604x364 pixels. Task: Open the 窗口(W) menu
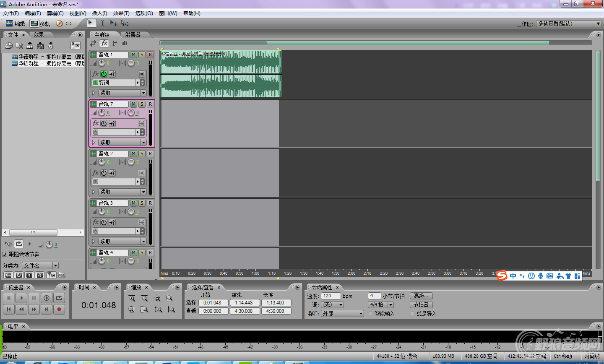(168, 13)
